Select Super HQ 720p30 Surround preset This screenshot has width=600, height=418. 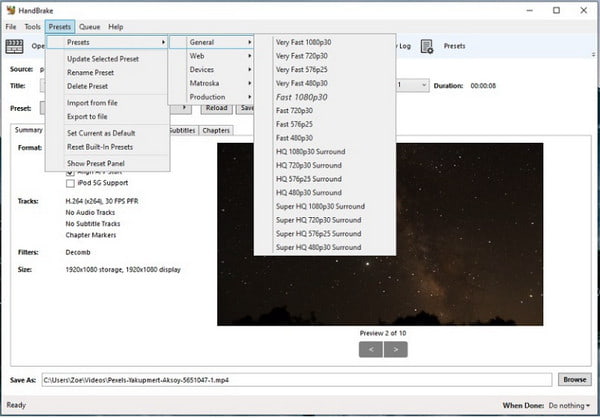(x=325, y=220)
